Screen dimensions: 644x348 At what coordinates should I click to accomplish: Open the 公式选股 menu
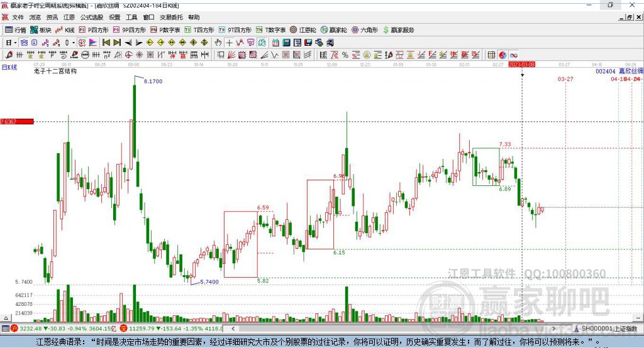92,17
